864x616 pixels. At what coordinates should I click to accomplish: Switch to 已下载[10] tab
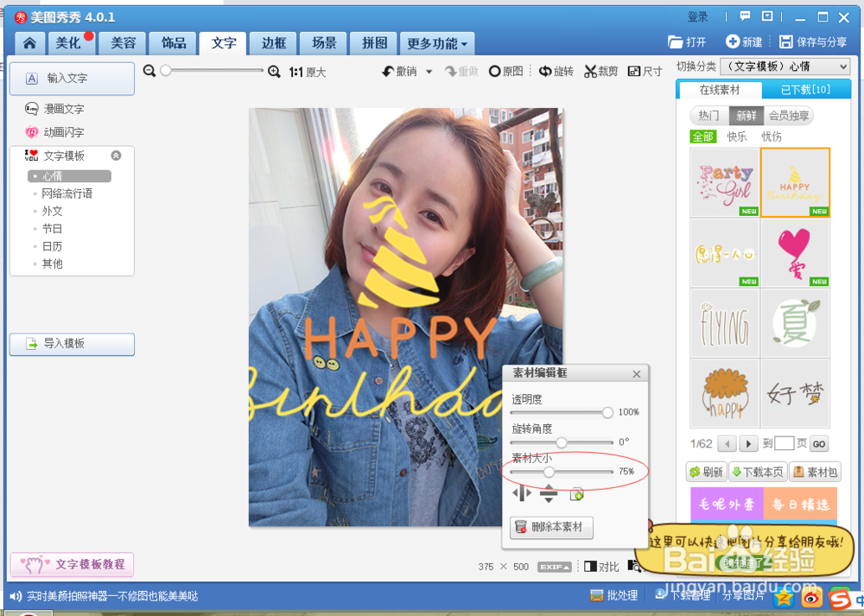[x=805, y=90]
